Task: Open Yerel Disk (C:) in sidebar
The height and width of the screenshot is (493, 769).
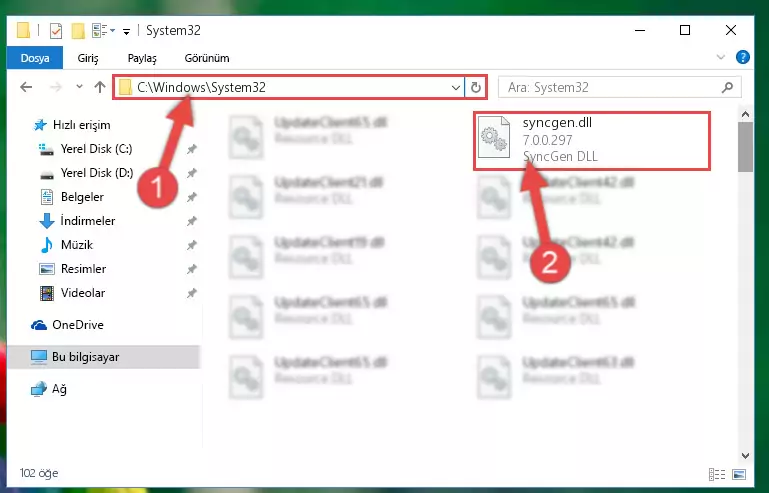Action: pyautogui.click(x=85, y=149)
